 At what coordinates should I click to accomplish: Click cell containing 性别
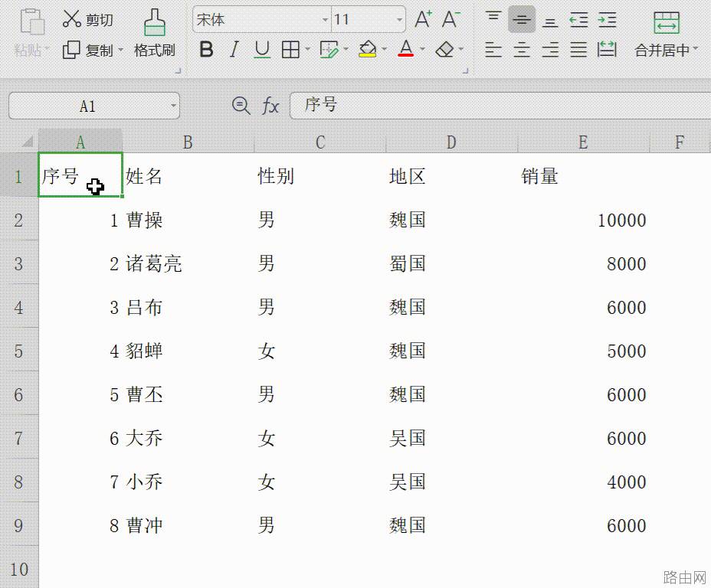(x=320, y=176)
